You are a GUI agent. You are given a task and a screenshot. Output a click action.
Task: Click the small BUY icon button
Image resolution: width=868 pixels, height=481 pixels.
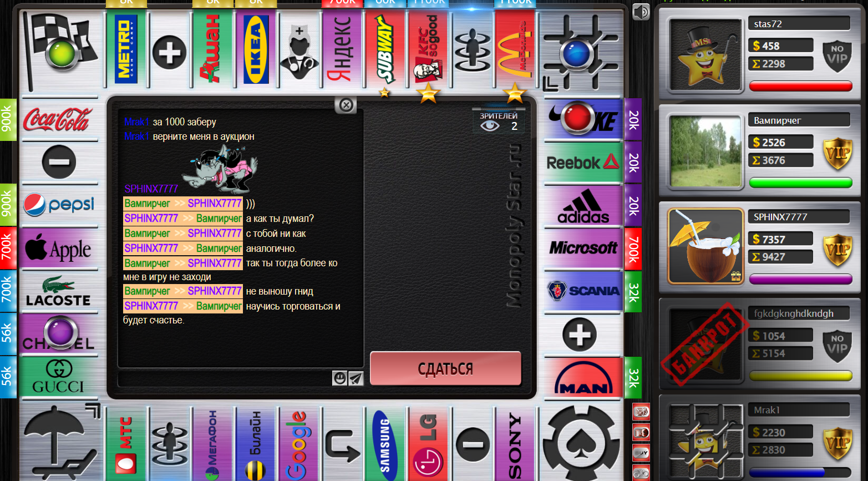point(641,453)
